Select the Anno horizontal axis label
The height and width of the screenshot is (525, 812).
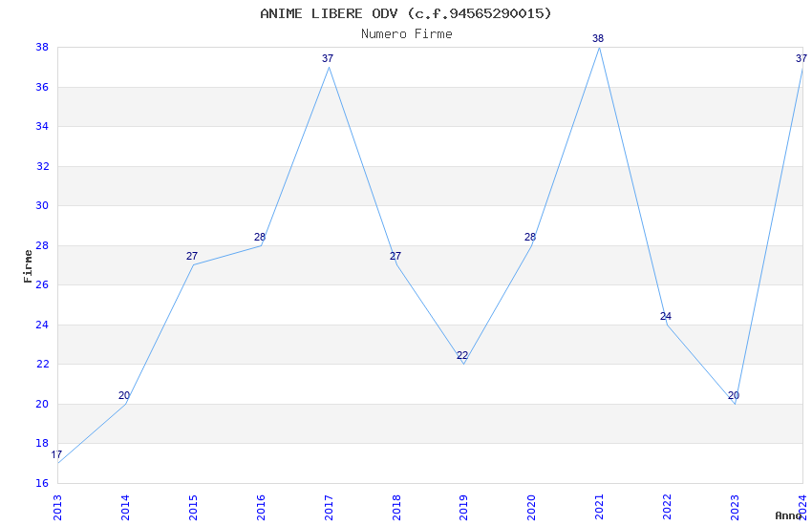[788, 515]
